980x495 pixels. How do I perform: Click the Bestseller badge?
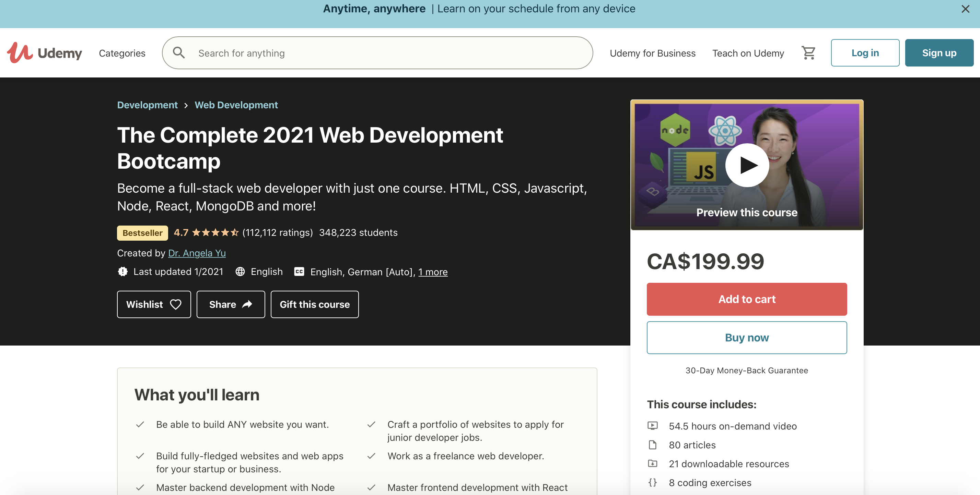[x=142, y=233]
